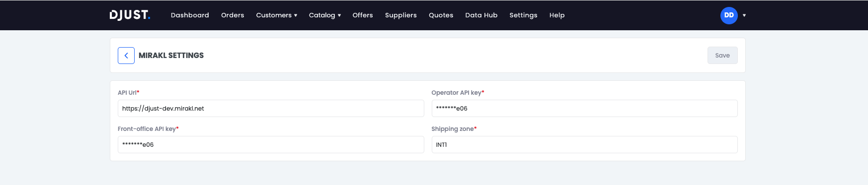The width and height of the screenshot is (868, 185).
Task: Expand the Catalog dropdown menu
Action: click(325, 15)
